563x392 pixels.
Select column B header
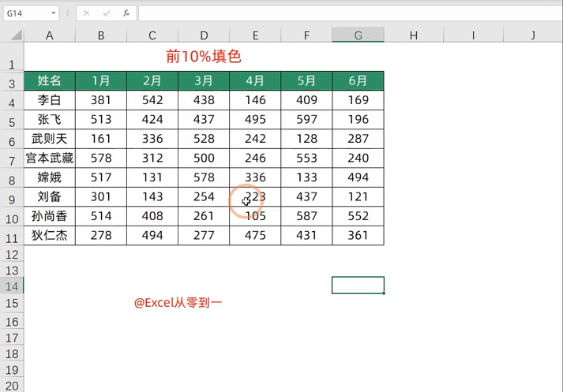pyautogui.click(x=101, y=35)
